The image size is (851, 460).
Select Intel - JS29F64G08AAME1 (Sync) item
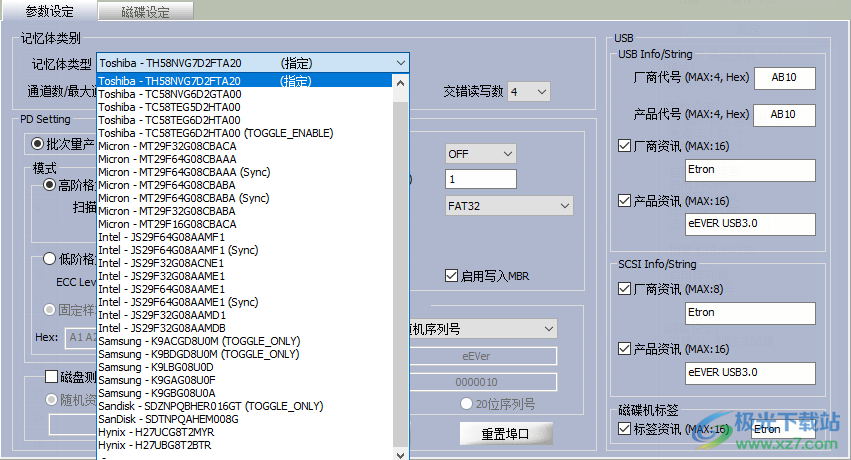pos(244,302)
